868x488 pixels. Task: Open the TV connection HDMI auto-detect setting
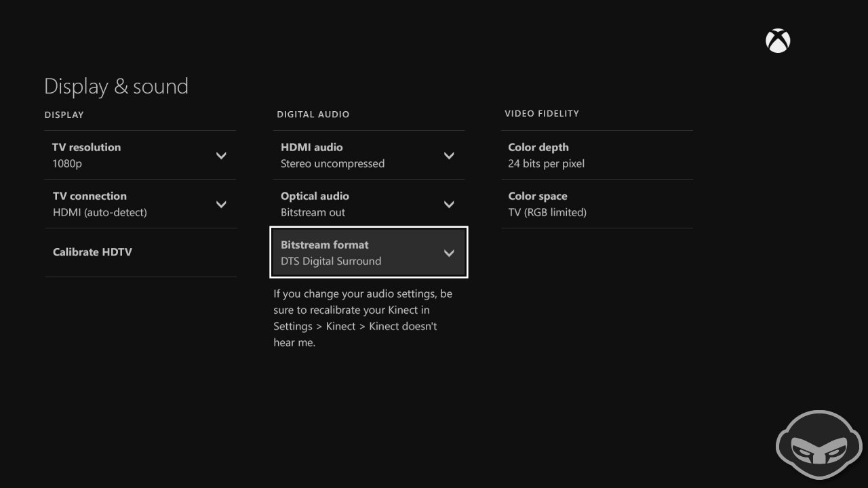pyautogui.click(x=140, y=204)
